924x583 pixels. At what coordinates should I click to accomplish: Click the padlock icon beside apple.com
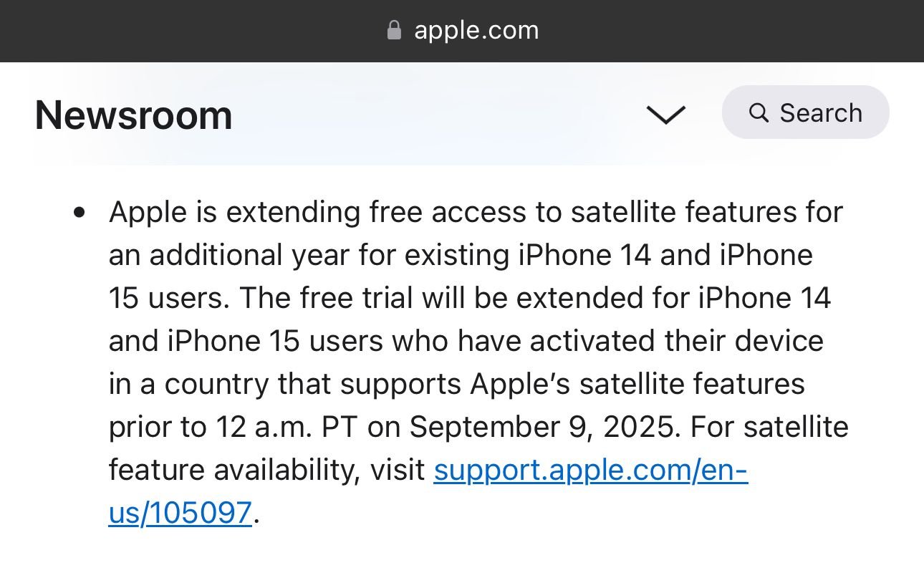tap(394, 30)
